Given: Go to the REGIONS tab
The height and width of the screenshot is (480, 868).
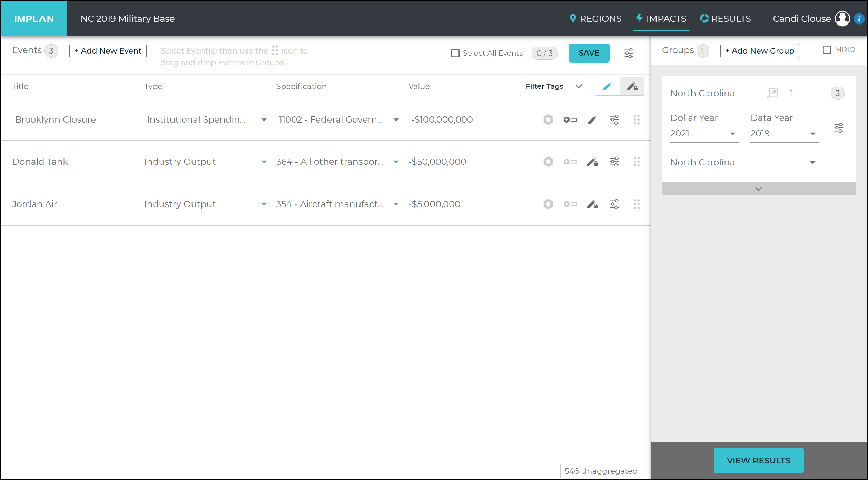Looking at the screenshot, I should pyautogui.click(x=595, y=19).
